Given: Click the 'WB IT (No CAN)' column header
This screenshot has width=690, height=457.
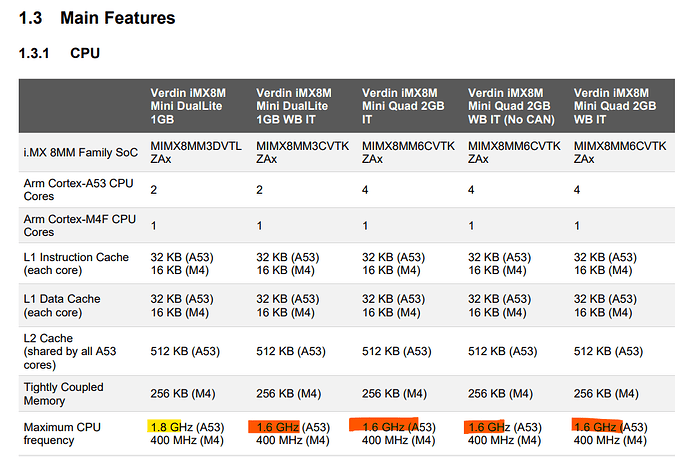Looking at the screenshot, I should point(511,106).
